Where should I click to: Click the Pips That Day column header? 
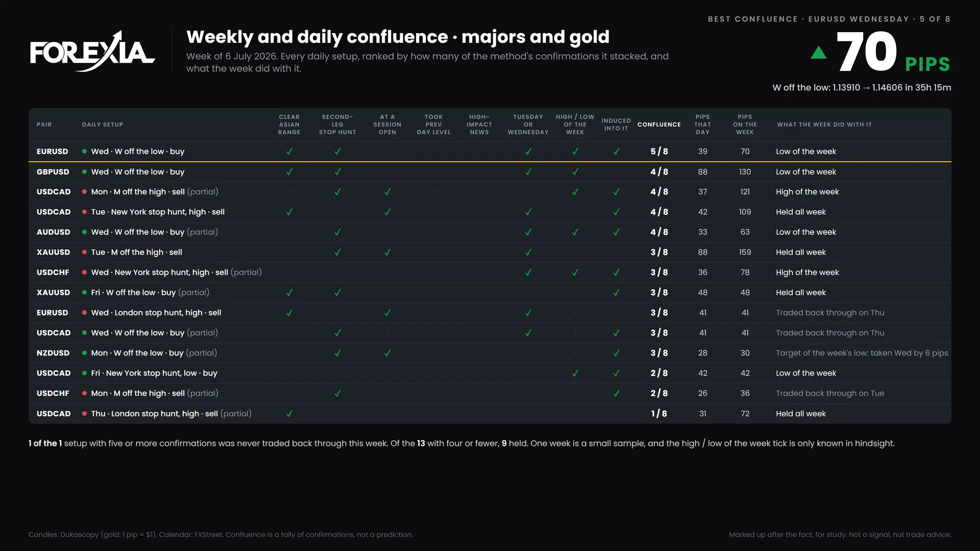click(703, 124)
